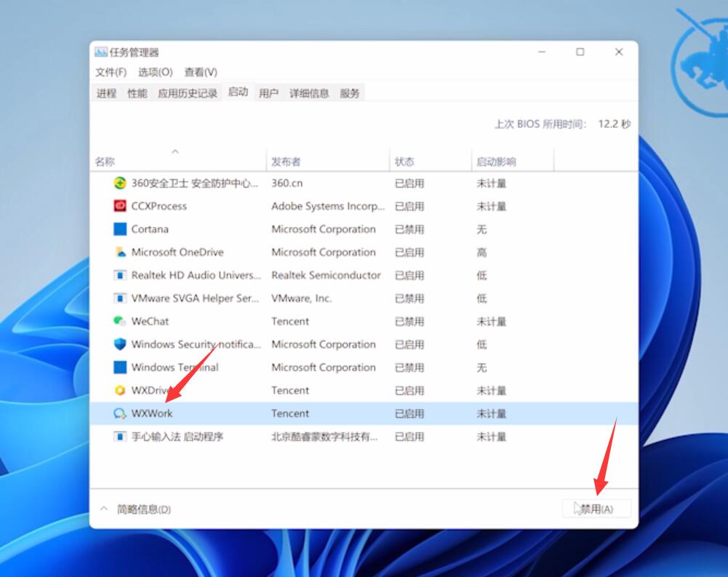Open the 文件(F) menu

click(x=111, y=72)
